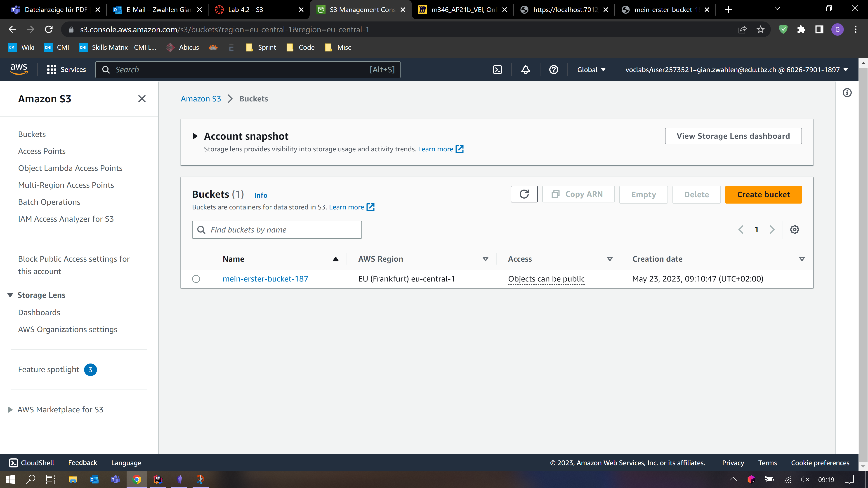Image resolution: width=868 pixels, height=488 pixels.
Task: Open AWS CloudShell icon in top navbar
Action: pos(497,70)
